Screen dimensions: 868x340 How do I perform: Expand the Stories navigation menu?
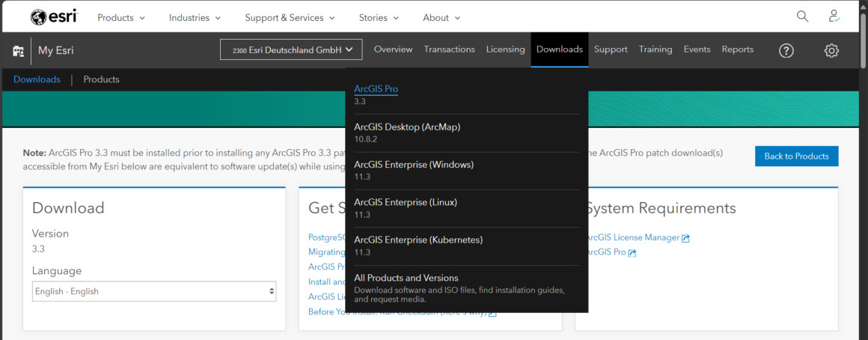point(379,18)
